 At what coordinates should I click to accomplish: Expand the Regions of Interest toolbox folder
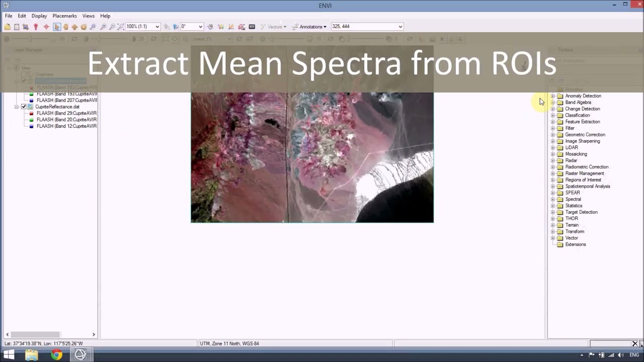coord(552,179)
